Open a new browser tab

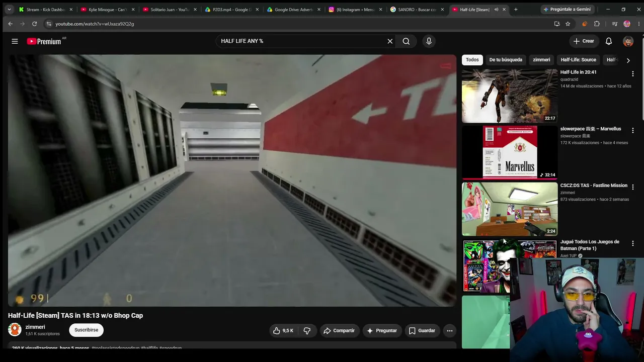click(x=516, y=9)
